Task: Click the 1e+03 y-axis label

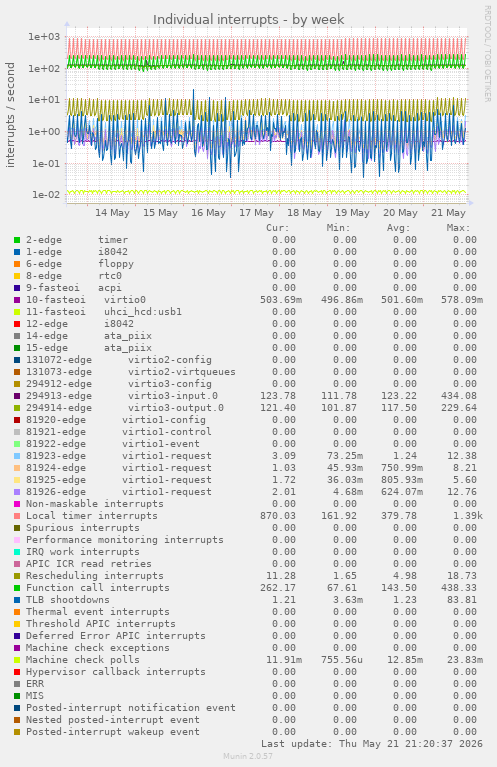Action: coord(44,37)
